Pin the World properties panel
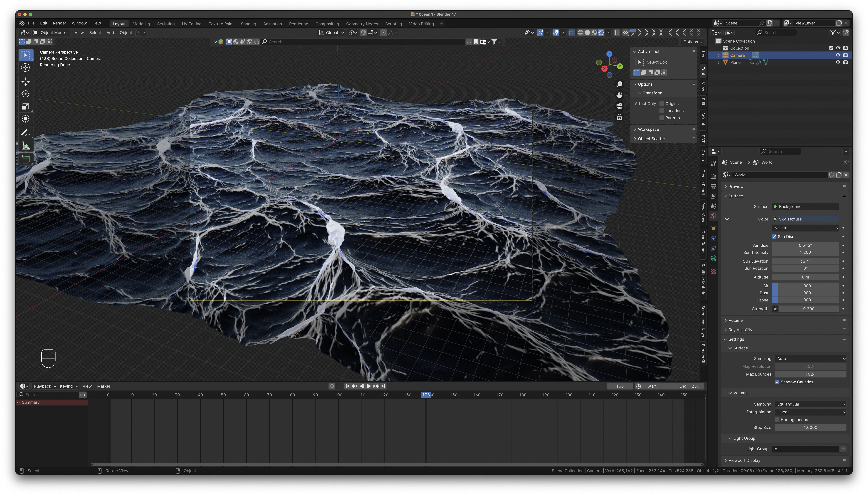The width and height of the screenshot is (868, 495). tap(846, 162)
